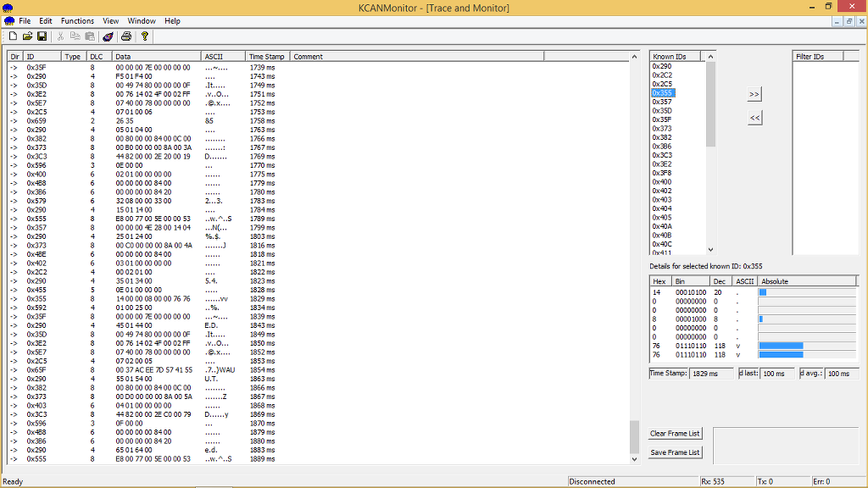Click the Dir column header
The height and width of the screenshot is (488, 868).
coord(15,57)
